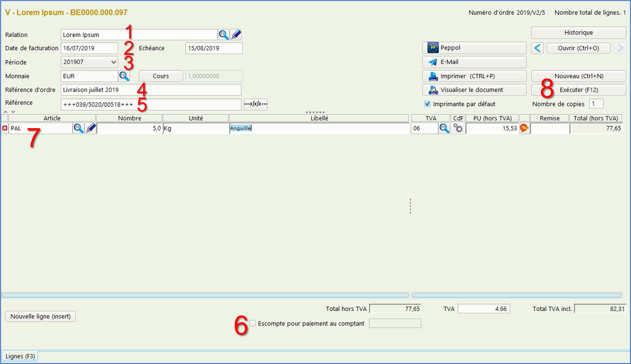Click Exécuter (F12)

pos(578,90)
